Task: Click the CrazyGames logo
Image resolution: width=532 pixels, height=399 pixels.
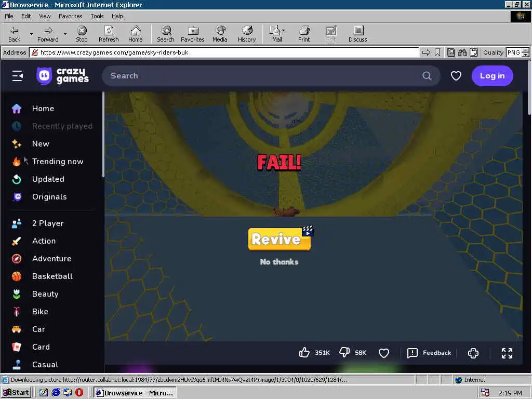Action: [63, 76]
